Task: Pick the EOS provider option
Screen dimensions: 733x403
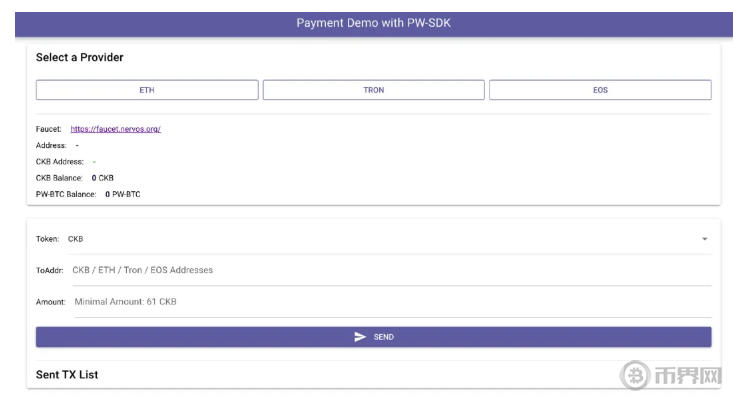Action: click(x=600, y=90)
